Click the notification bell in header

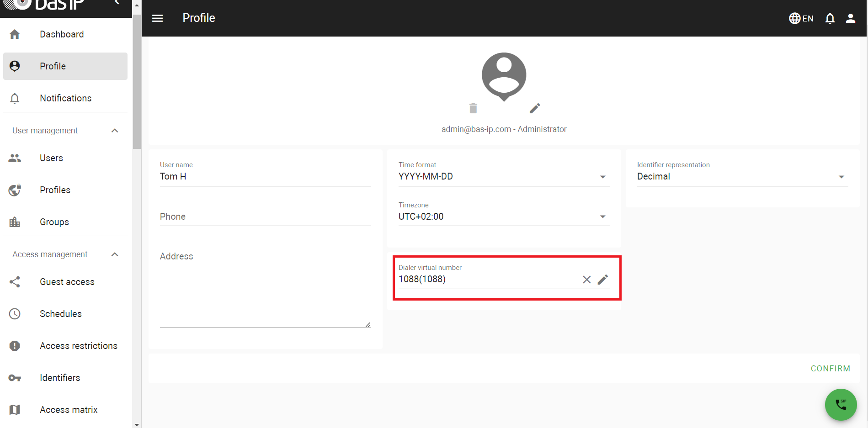830,18
